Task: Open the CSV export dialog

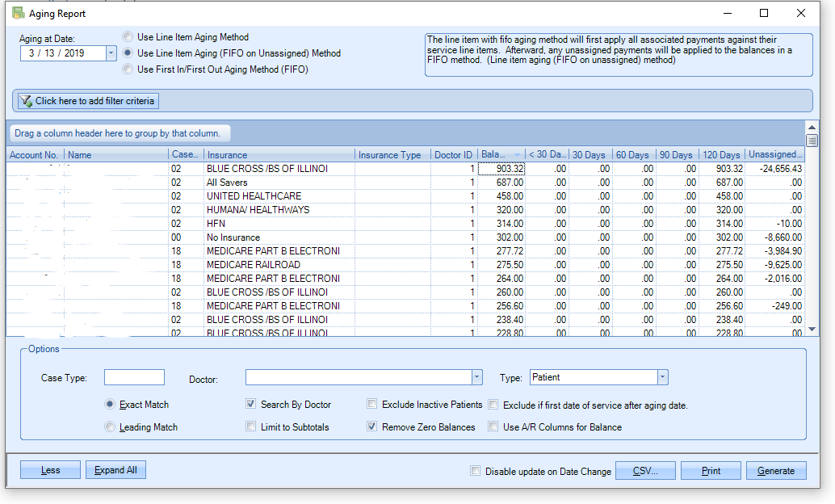Action: (x=644, y=470)
